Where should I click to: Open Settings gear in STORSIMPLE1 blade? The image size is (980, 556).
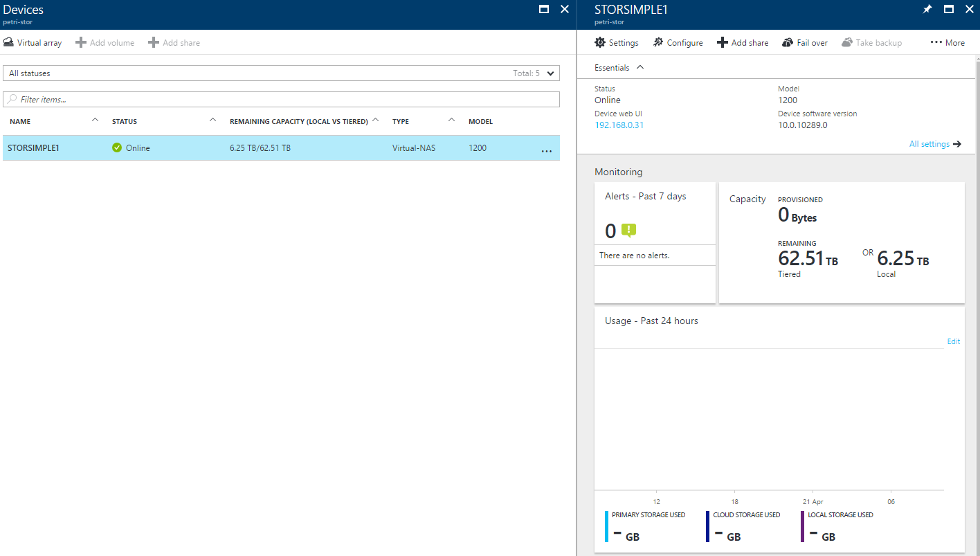click(599, 42)
